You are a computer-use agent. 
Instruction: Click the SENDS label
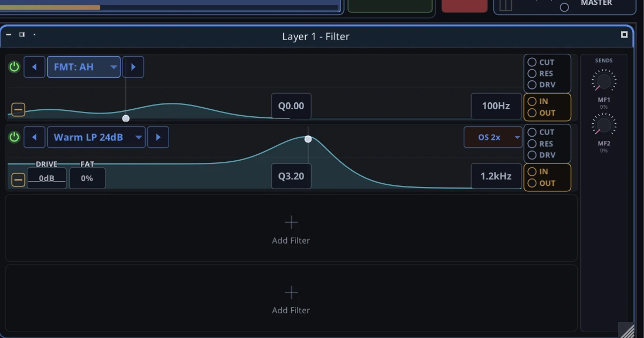pos(604,61)
